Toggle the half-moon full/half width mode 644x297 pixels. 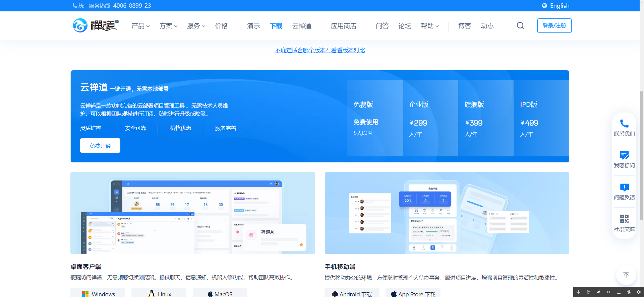pos(598,292)
